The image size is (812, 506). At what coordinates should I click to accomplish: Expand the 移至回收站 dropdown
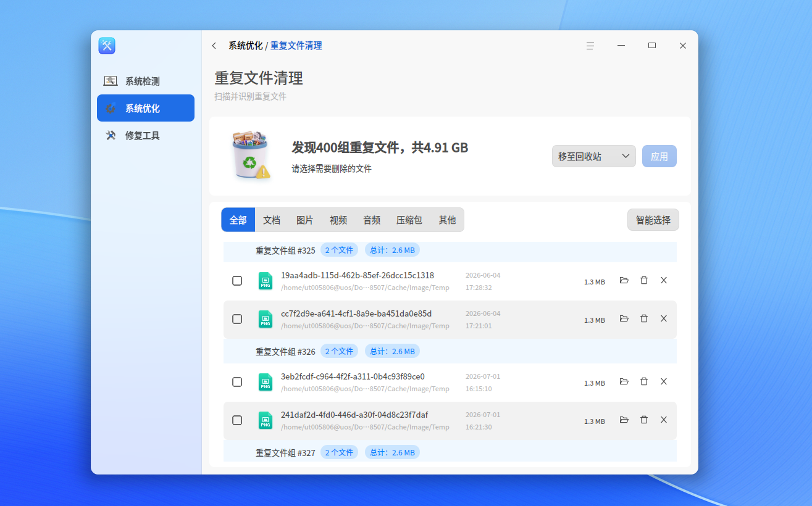point(594,156)
